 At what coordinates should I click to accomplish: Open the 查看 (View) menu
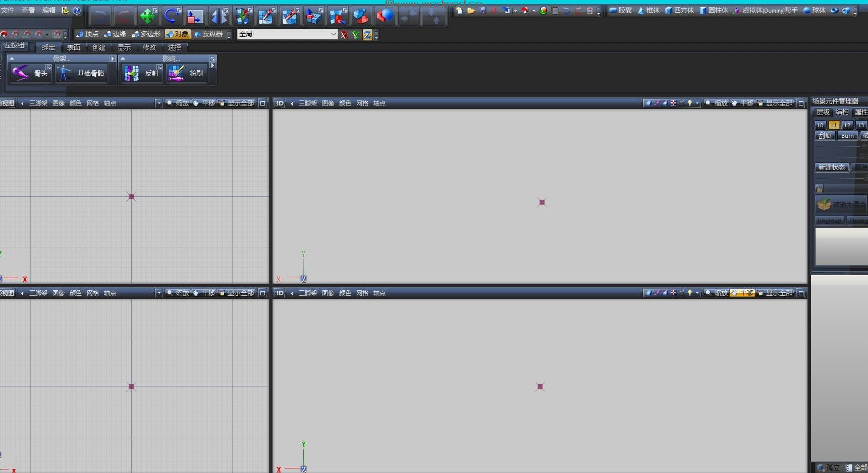[x=28, y=10]
